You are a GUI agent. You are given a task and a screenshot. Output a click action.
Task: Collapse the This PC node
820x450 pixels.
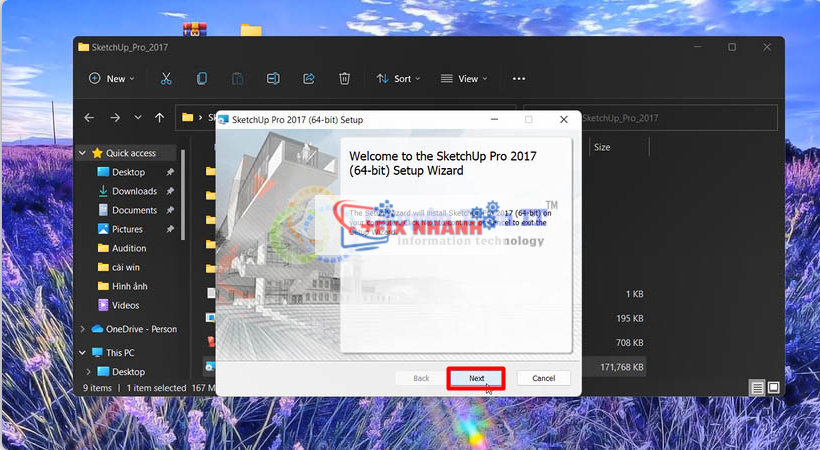(82, 353)
